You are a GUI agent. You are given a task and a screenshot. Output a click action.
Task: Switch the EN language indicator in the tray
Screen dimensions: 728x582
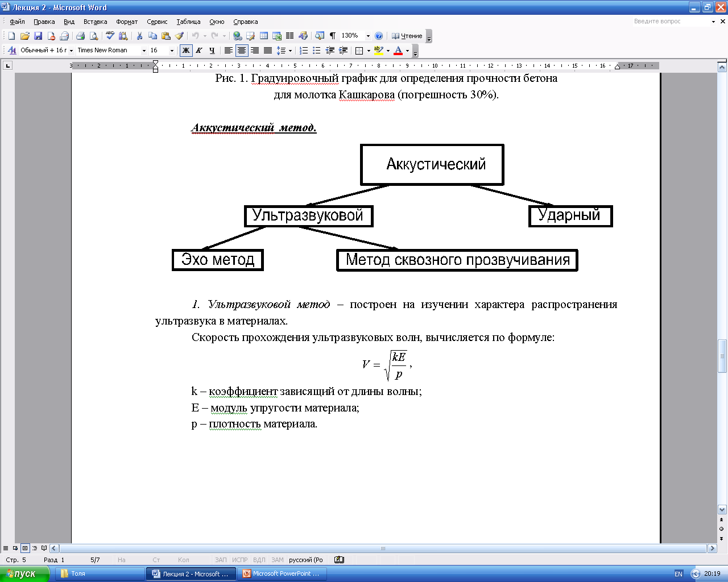click(x=679, y=573)
